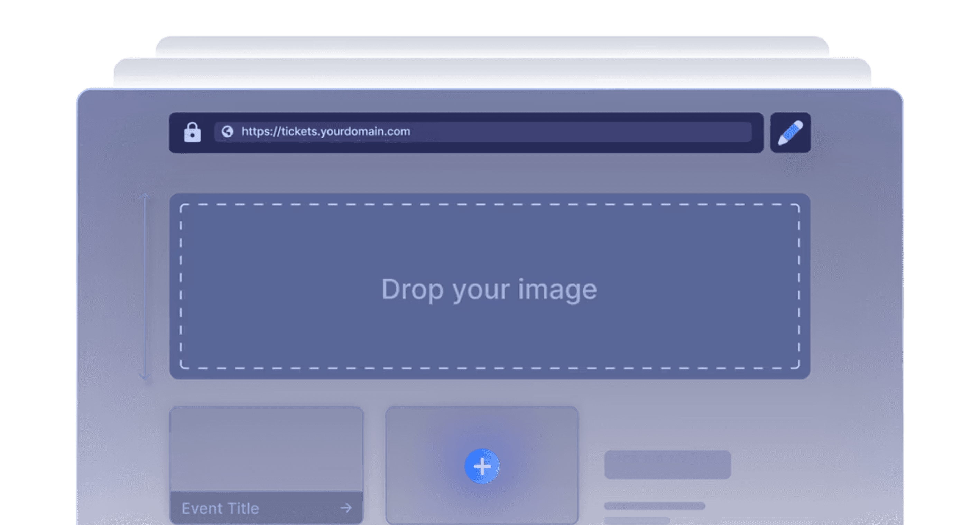Click the Event Title card thumbnail

click(x=266, y=449)
